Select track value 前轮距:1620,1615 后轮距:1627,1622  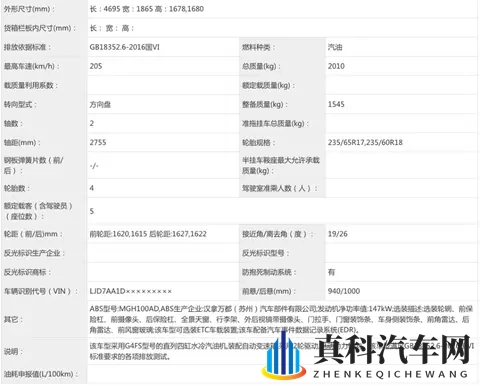[148, 234]
